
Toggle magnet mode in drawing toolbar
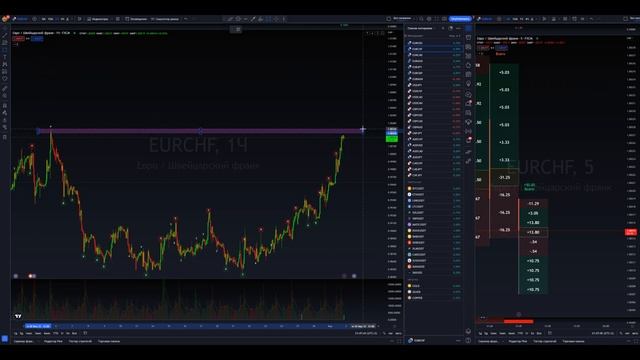point(5,106)
